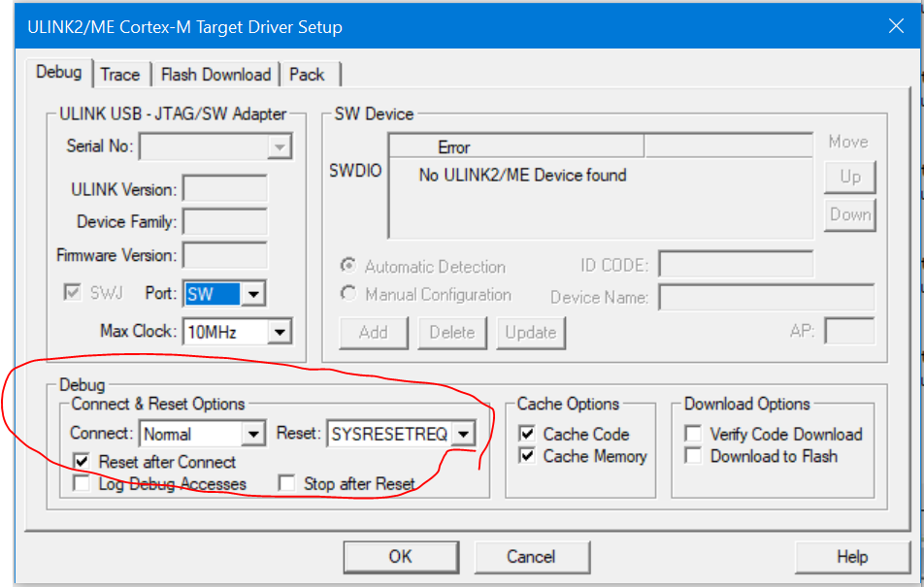Click 'No ULINK2/ME Device found' message
The height and width of the screenshot is (587, 924).
click(x=523, y=175)
